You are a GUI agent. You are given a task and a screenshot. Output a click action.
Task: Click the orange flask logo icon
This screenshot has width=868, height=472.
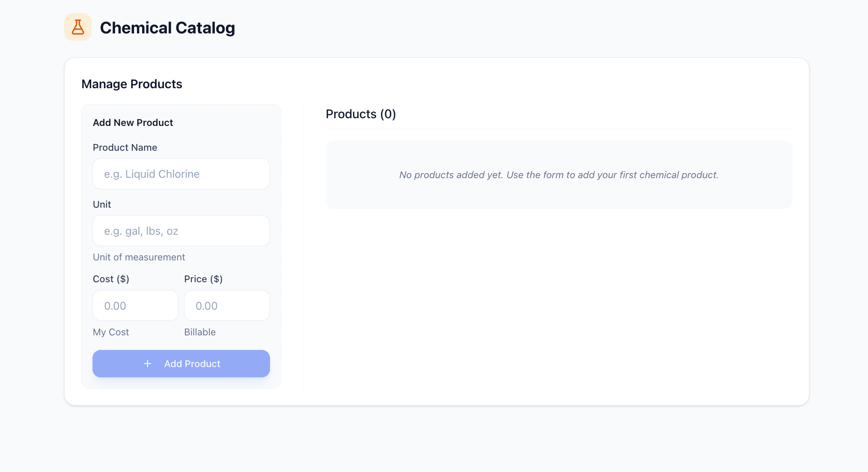click(x=78, y=27)
